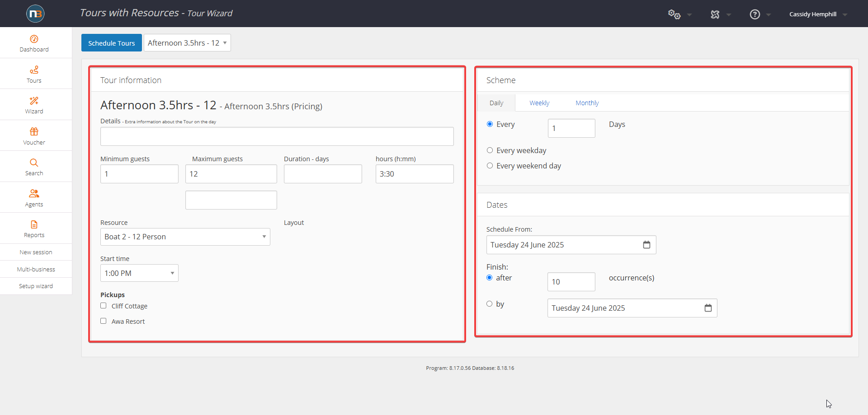The height and width of the screenshot is (415, 868).
Task: Expand the integrations menu arrow
Action: pyautogui.click(x=729, y=15)
